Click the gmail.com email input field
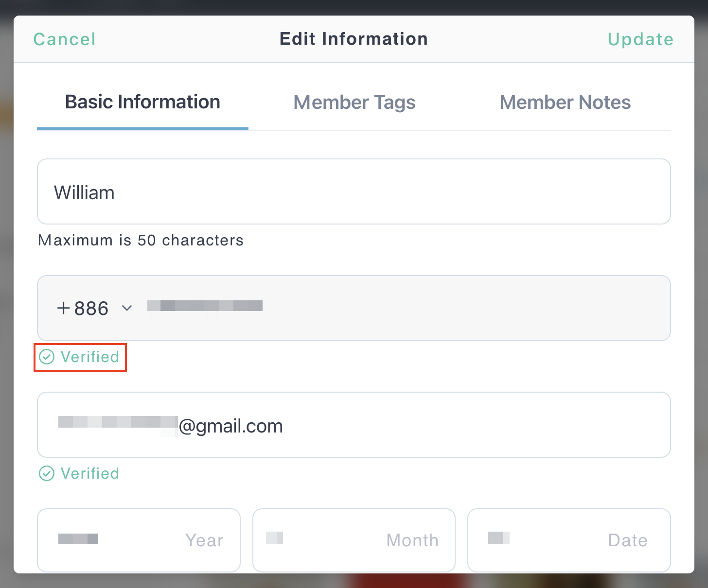 pos(354,425)
